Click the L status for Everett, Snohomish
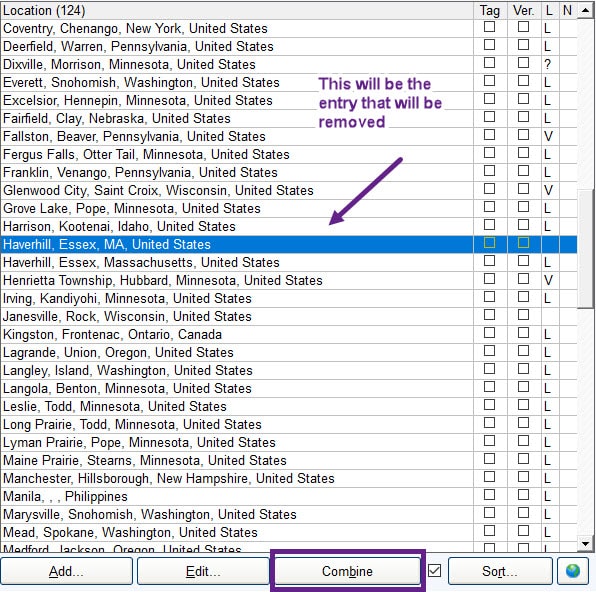Viewport: 596px width, 592px height. coord(547,83)
